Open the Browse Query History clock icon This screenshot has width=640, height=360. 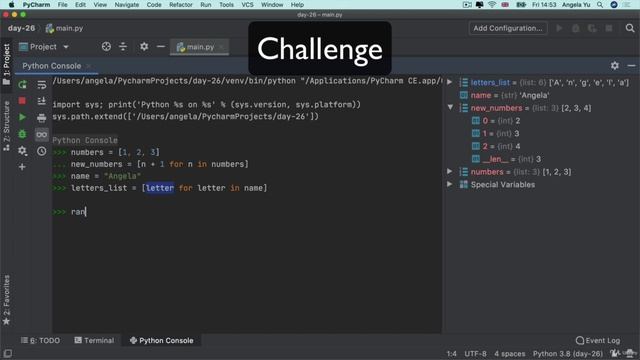point(42,151)
